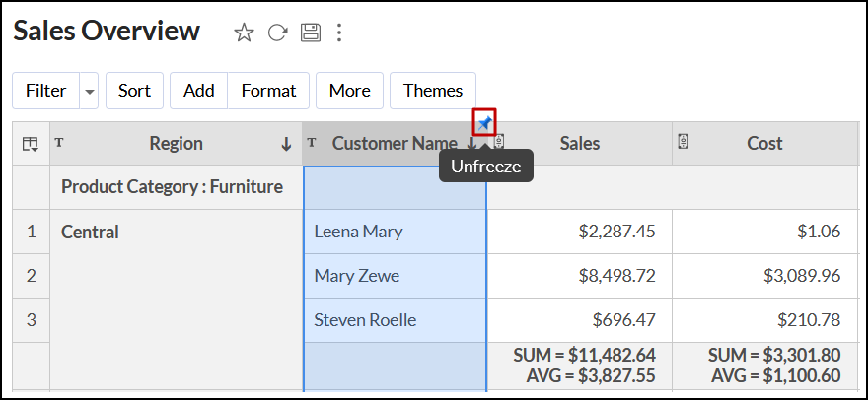Toggle sort arrow on Region column
This screenshot has width=868, height=400.
[286, 144]
